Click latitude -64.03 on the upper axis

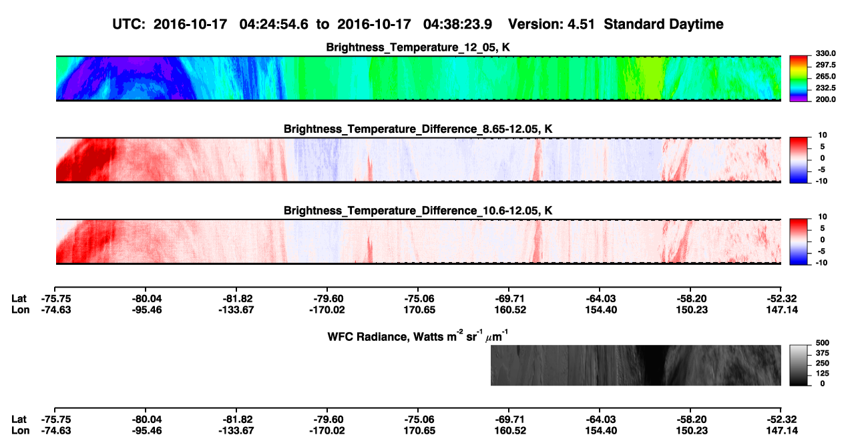[600, 298]
